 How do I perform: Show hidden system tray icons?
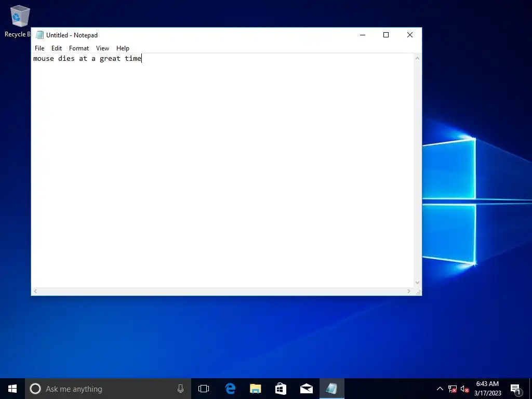click(440, 389)
